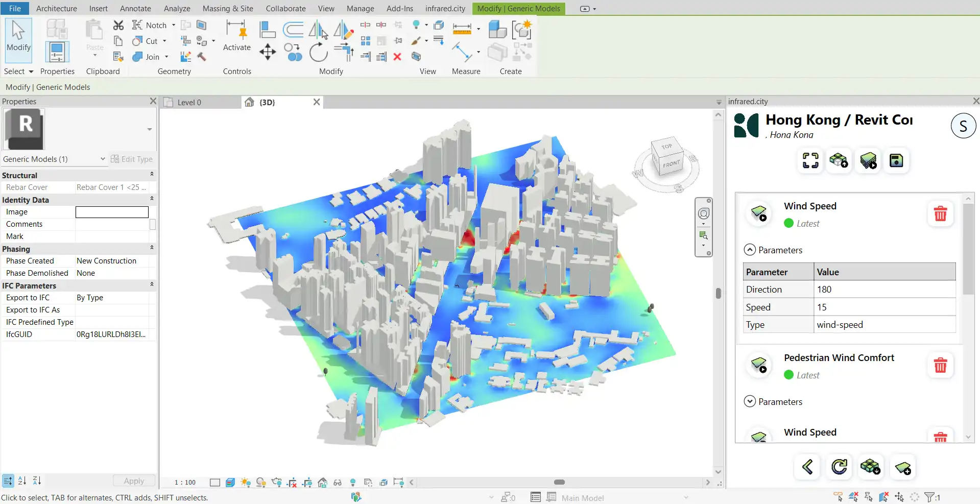Click the viewport horizontal scrollbar thumb
Screen dimensions: 980x504
click(x=559, y=482)
